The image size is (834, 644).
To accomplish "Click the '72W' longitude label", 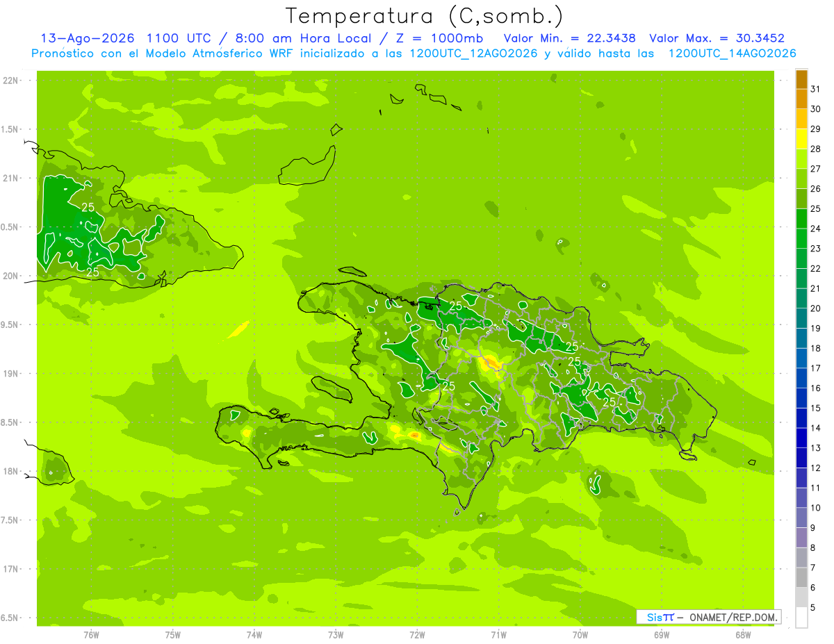I will pyautogui.click(x=417, y=635).
